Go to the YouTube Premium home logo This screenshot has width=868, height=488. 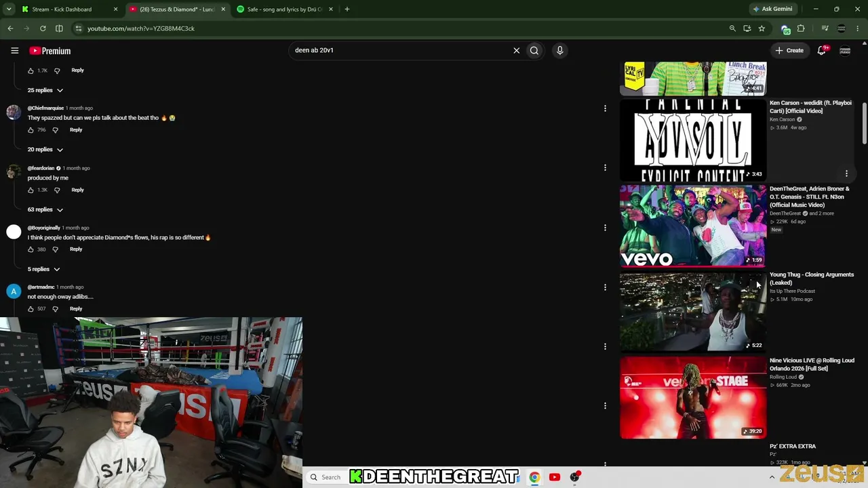(x=50, y=51)
